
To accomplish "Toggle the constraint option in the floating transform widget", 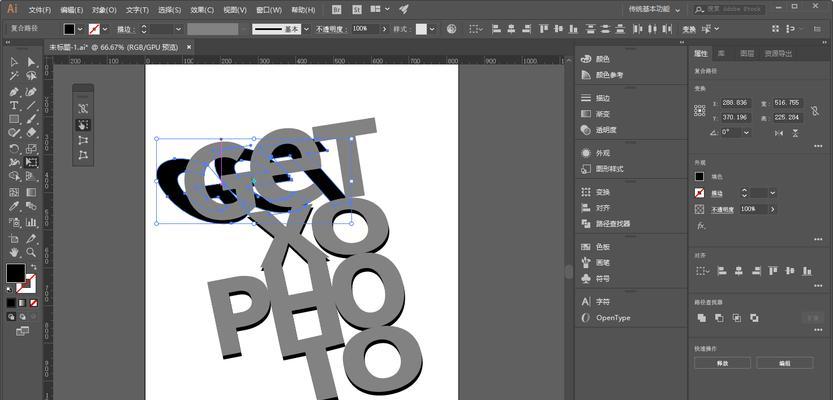I will pyautogui.click(x=83, y=109).
